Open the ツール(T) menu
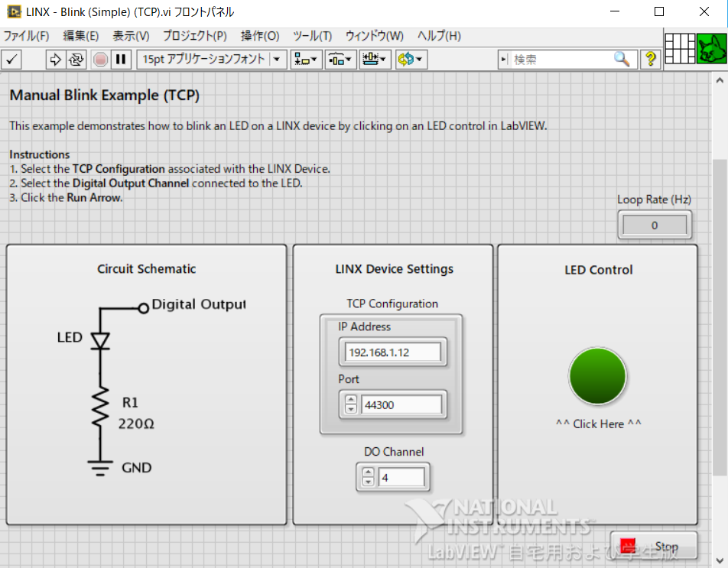Screen dimensions: 728x568 (x=313, y=36)
